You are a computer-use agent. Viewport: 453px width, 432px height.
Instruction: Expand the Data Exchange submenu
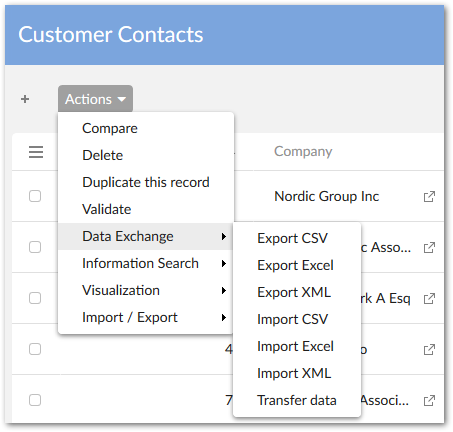[x=146, y=236]
